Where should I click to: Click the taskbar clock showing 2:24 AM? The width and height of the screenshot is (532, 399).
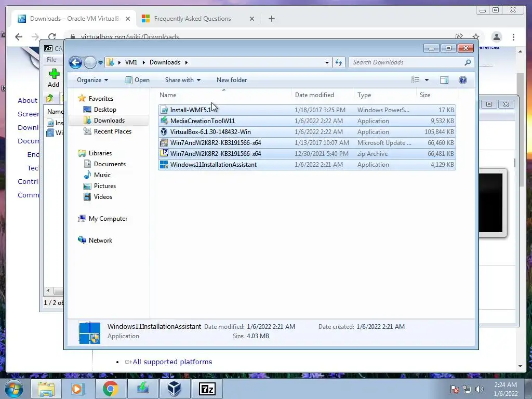[506, 389]
